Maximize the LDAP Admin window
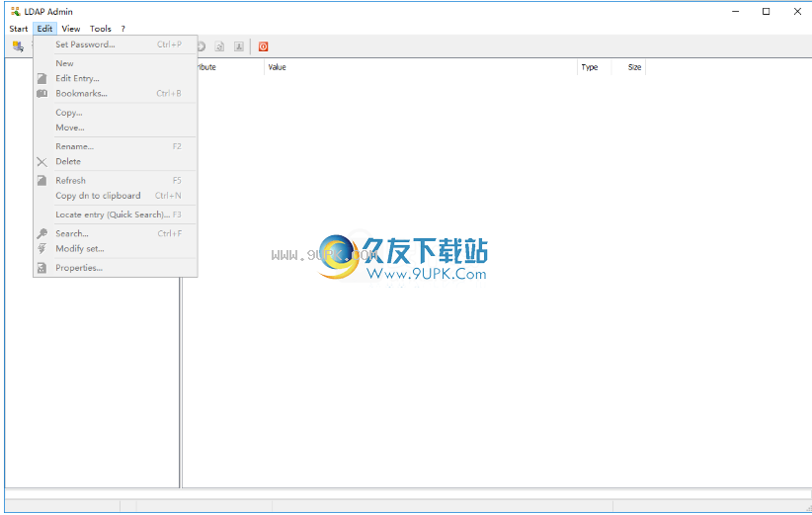Screen dimensions: 812x515 tap(766, 12)
